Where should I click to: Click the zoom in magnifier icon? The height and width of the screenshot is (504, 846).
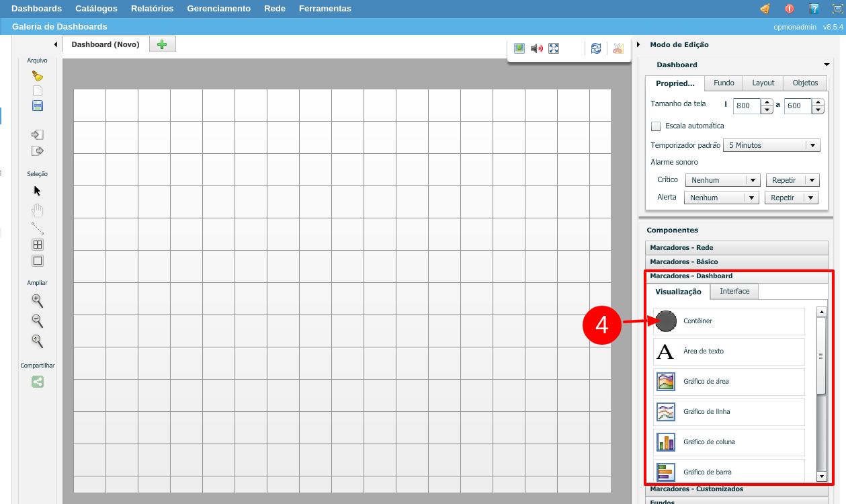point(38,300)
